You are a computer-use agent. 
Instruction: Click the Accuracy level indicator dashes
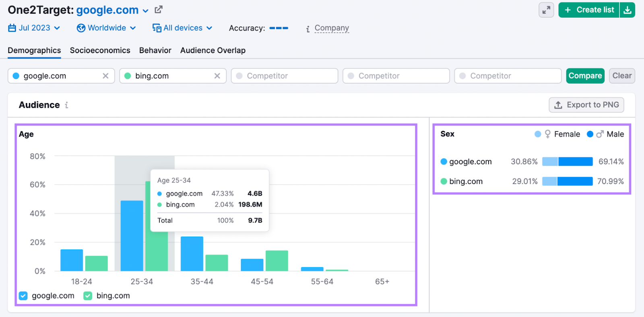click(279, 28)
